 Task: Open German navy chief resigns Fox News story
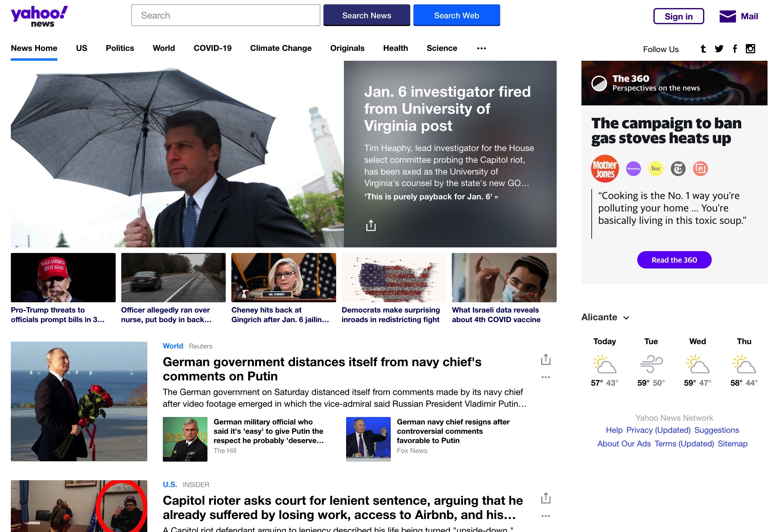[x=453, y=431]
